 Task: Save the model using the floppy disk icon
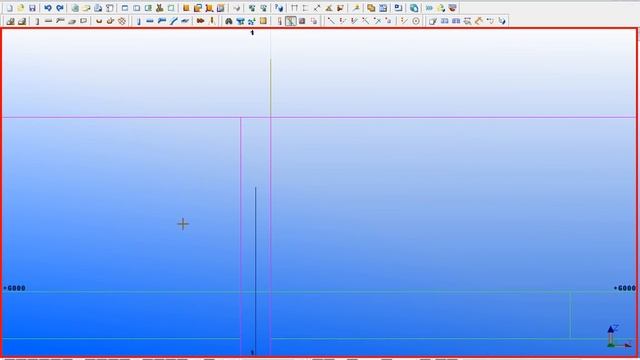32,8
